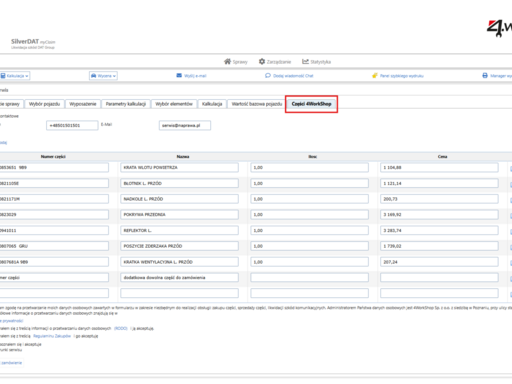Screen dimensions: 512x384
Task: Click quantity field in KRATA WLOTU POWIETRZA row
Action: [x=309, y=167]
